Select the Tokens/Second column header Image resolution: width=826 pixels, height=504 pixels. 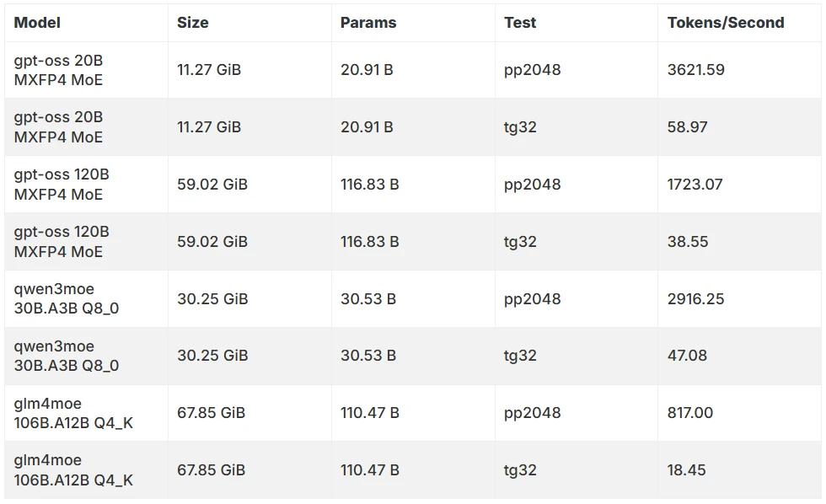point(726,23)
